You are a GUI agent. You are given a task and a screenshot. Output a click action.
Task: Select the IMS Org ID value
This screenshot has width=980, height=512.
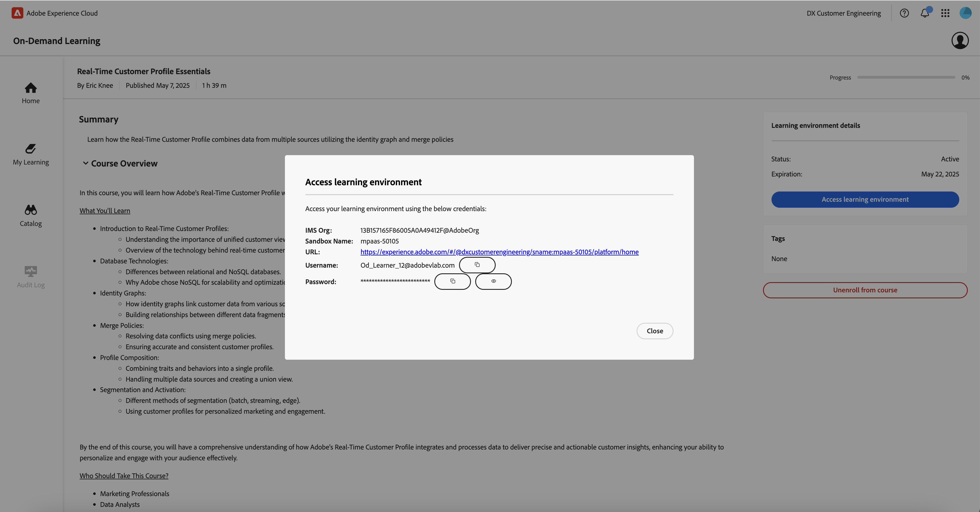point(419,230)
